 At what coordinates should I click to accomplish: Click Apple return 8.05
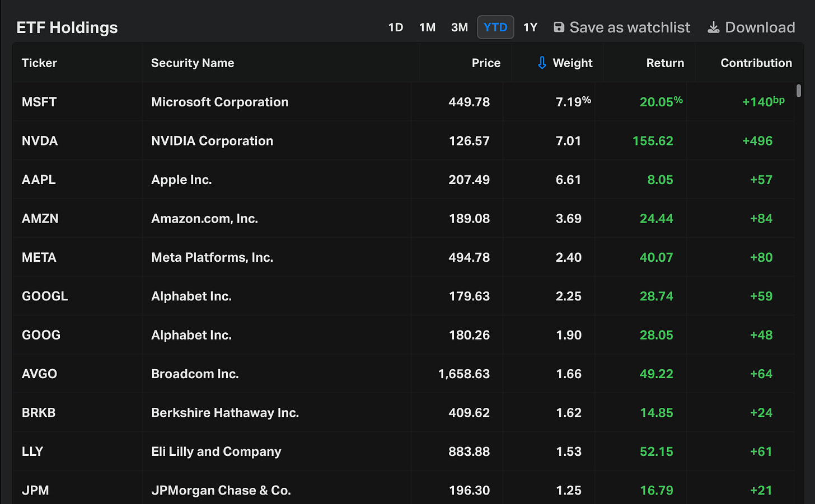tap(660, 180)
